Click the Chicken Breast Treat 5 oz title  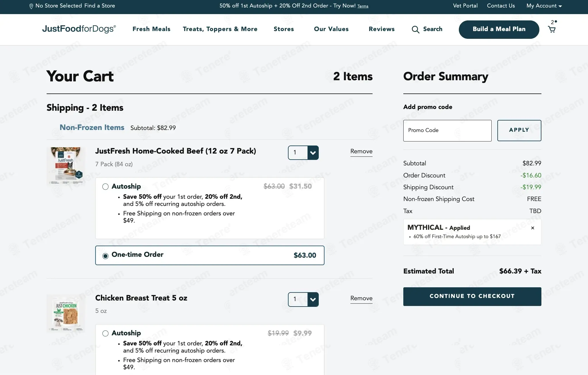(x=141, y=298)
